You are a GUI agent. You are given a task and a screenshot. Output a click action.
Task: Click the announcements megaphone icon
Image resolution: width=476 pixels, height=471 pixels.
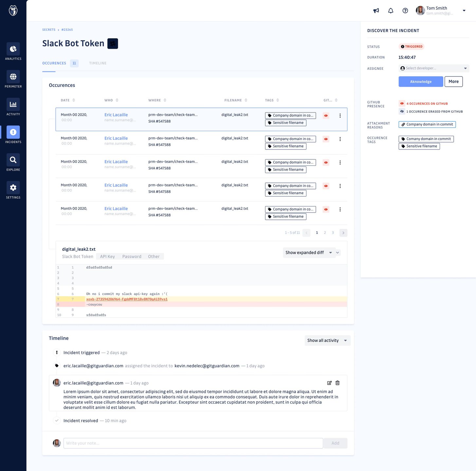[x=376, y=11]
